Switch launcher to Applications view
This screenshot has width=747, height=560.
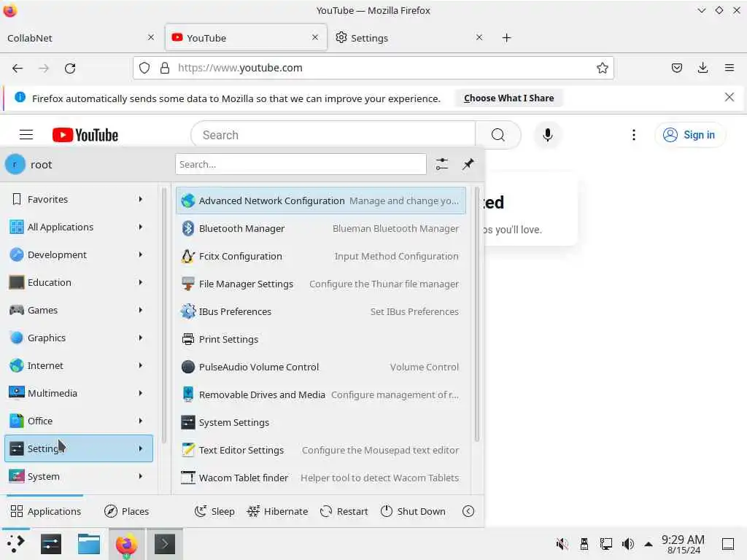pos(46,511)
